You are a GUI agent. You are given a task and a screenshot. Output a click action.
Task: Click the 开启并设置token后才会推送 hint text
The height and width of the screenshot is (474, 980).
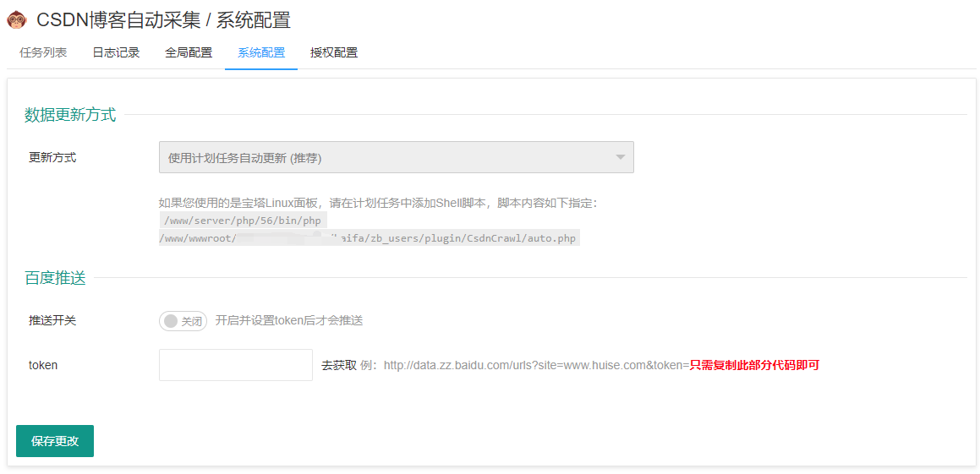click(289, 321)
